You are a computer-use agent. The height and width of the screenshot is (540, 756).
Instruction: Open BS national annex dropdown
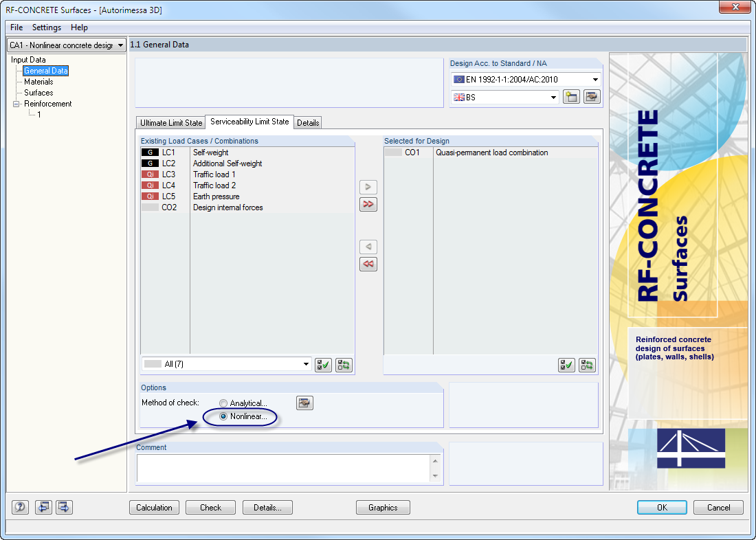point(505,98)
